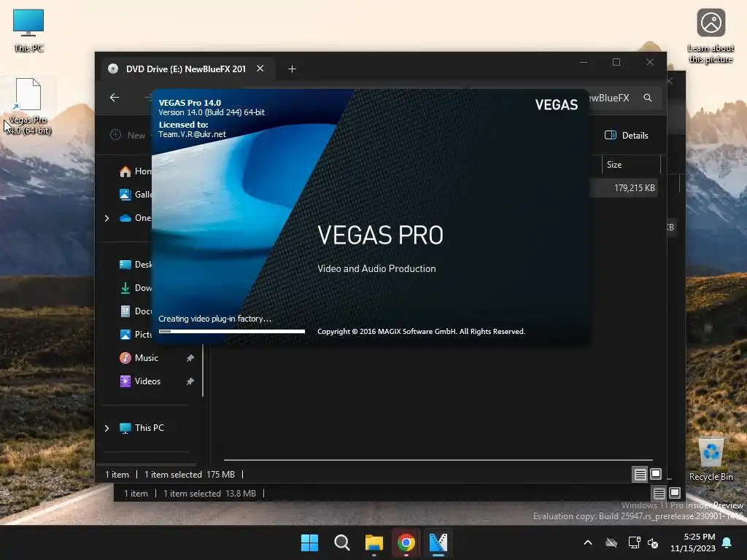This screenshot has height=560, width=747.
Task: Select the Vegas Pro 14.0 desktop shortcut
Action: 28,106
